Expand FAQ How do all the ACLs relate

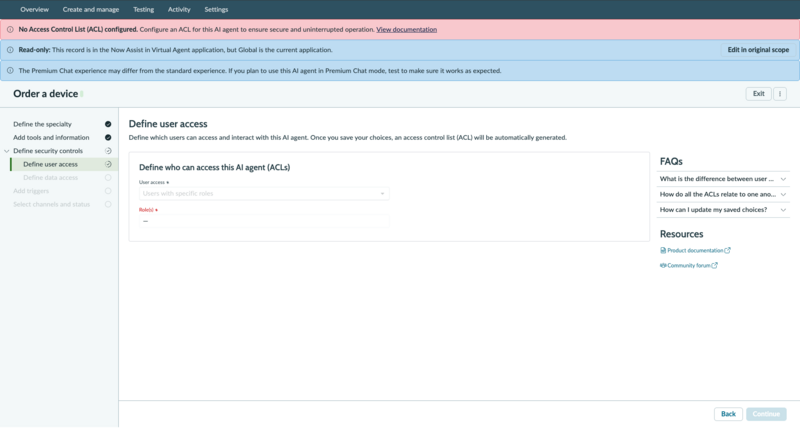(723, 194)
